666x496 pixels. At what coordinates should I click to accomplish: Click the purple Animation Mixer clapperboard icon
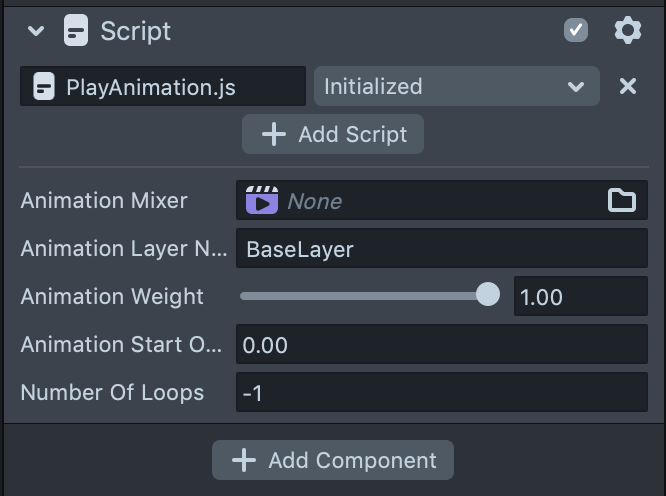tap(261, 201)
